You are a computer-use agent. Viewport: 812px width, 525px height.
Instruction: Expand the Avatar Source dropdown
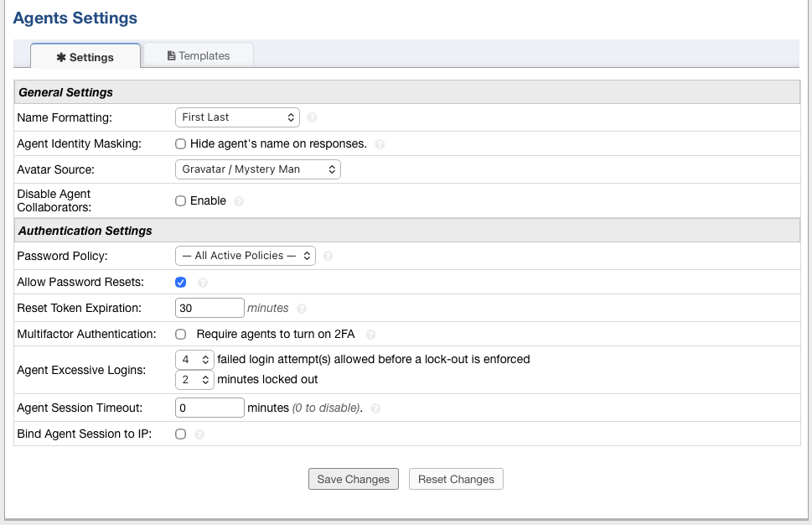pyautogui.click(x=257, y=169)
